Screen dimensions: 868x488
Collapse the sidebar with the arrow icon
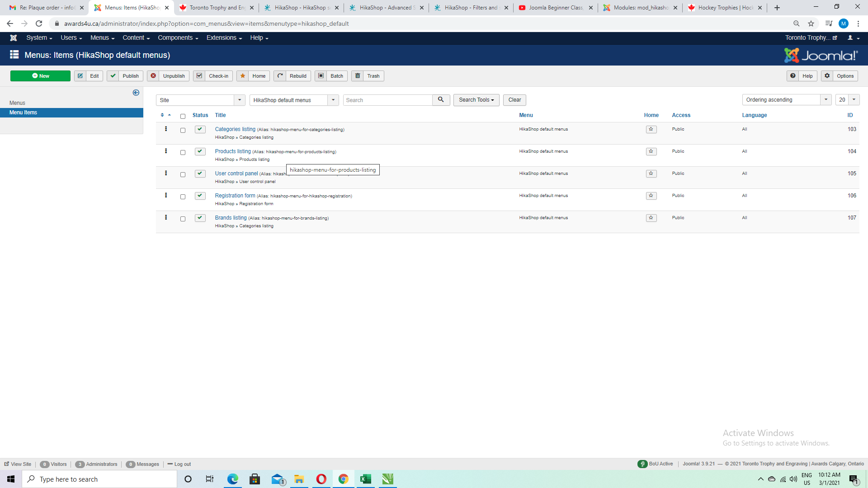136,93
